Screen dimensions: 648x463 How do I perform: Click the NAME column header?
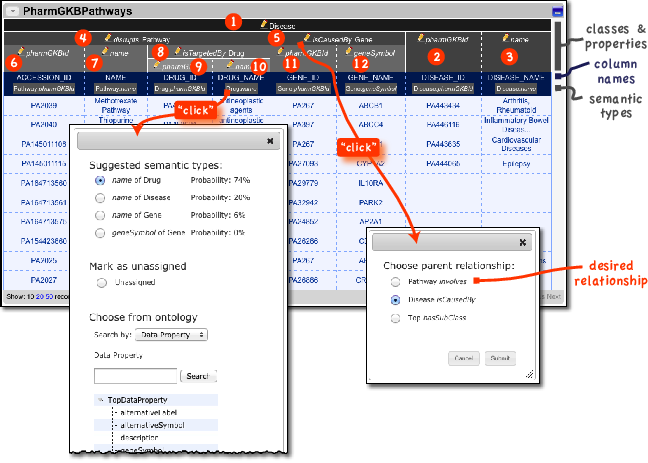(x=116, y=78)
